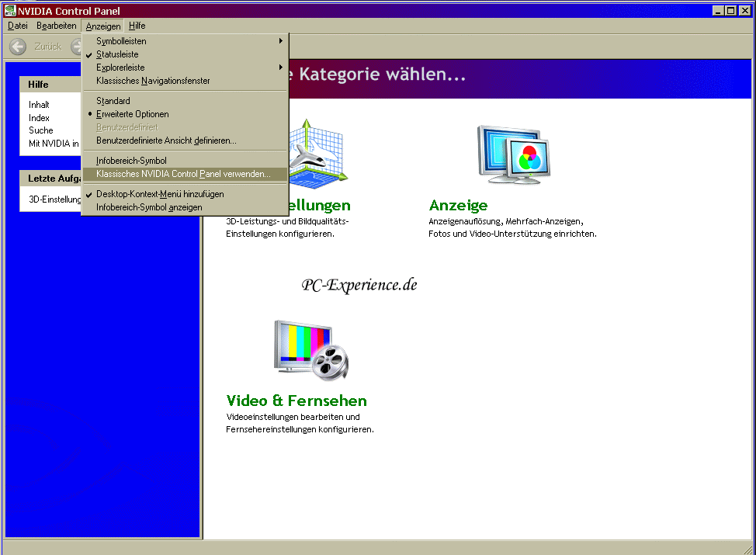The width and height of the screenshot is (756, 555).
Task: Maximize the NVIDIA Control Panel window
Action: pos(731,11)
